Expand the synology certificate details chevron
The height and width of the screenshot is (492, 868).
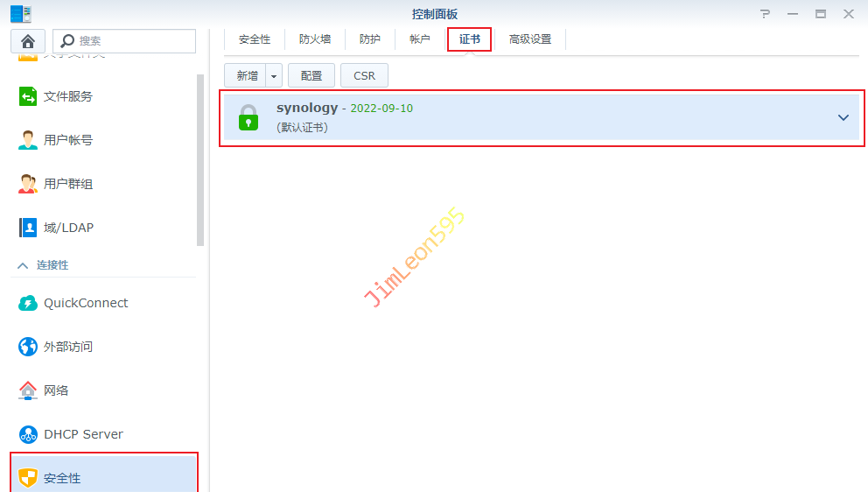[x=843, y=117]
